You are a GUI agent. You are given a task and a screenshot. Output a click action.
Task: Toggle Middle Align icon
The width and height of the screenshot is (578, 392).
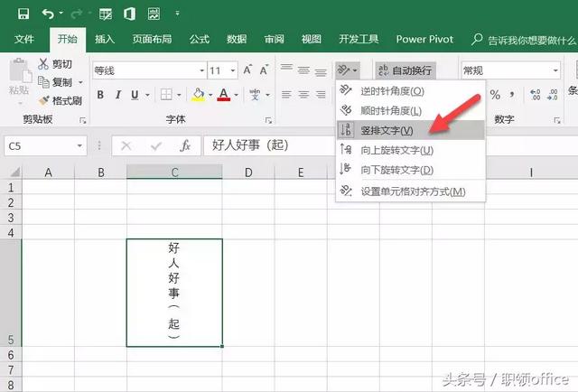(x=303, y=70)
